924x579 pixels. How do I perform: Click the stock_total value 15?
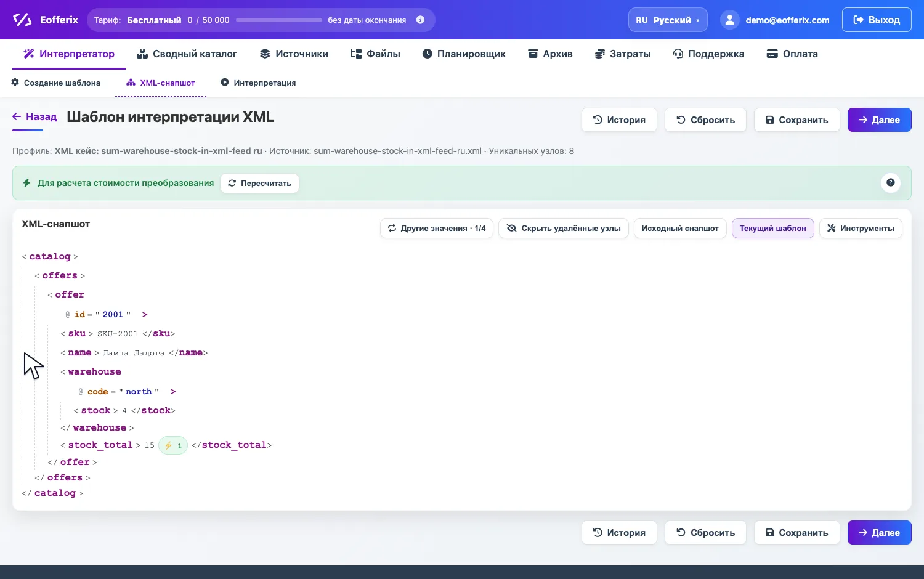(x=150, y=445)
